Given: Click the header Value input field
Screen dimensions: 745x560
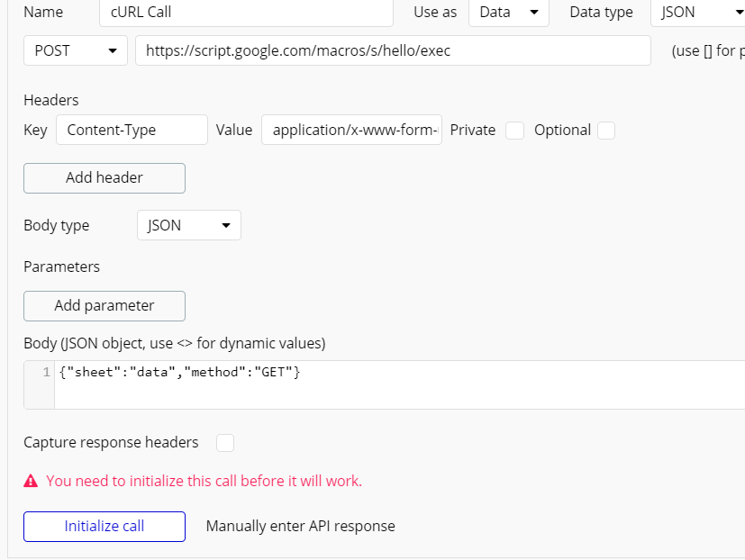Looking at the screenshot, I should click(x=351, y=131).
